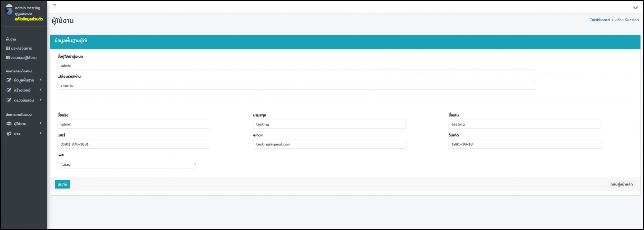Click the ส่วนของผู้ใช้งาน grid icon
The width and height of the screenshot is (644, 230).
pyautogui.click(x=8, y=58)
